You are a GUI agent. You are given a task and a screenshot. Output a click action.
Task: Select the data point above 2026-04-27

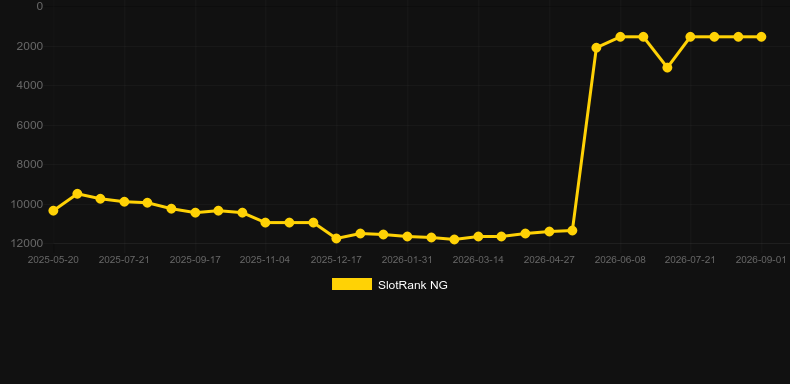pyautogui.click(x=549, y=231)
